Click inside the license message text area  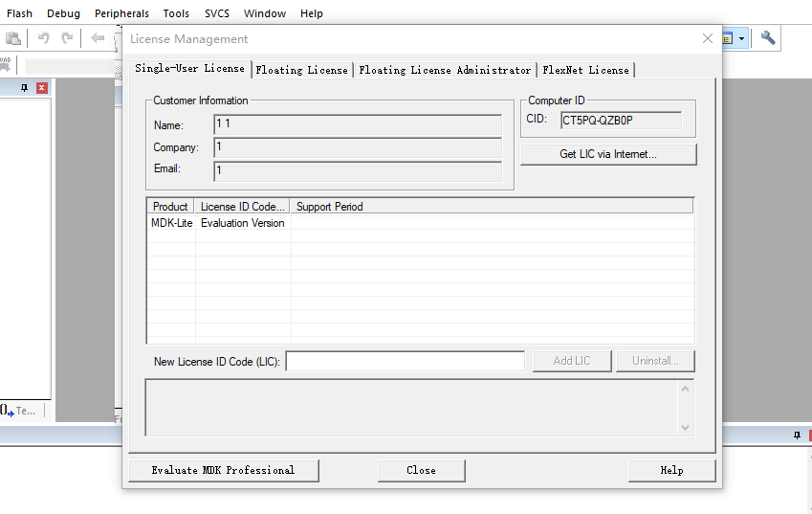(412, 408)
